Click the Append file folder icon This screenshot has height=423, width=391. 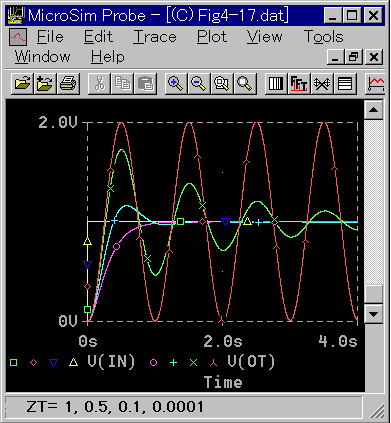tap(45, 83)
